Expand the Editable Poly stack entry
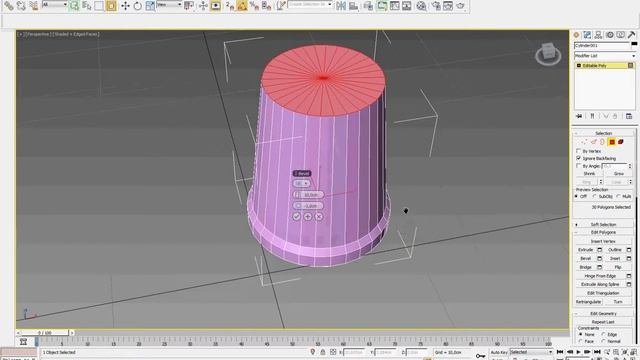 578,65
